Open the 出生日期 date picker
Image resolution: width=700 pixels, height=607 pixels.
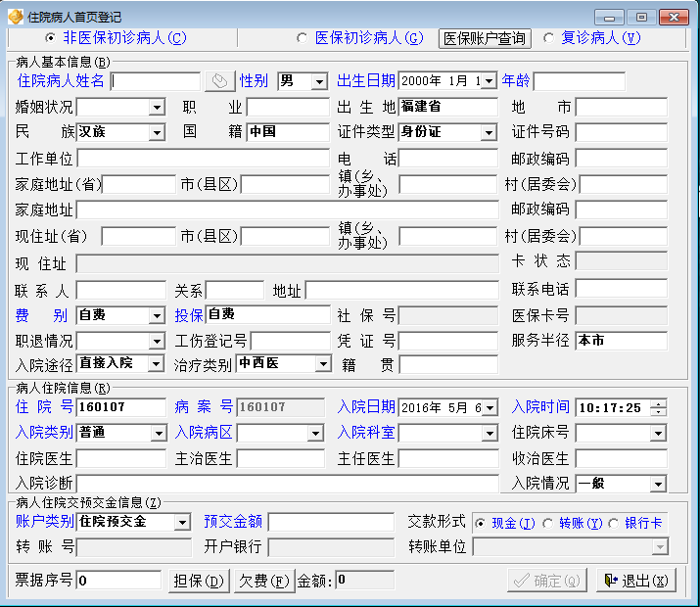pos(490,81)
